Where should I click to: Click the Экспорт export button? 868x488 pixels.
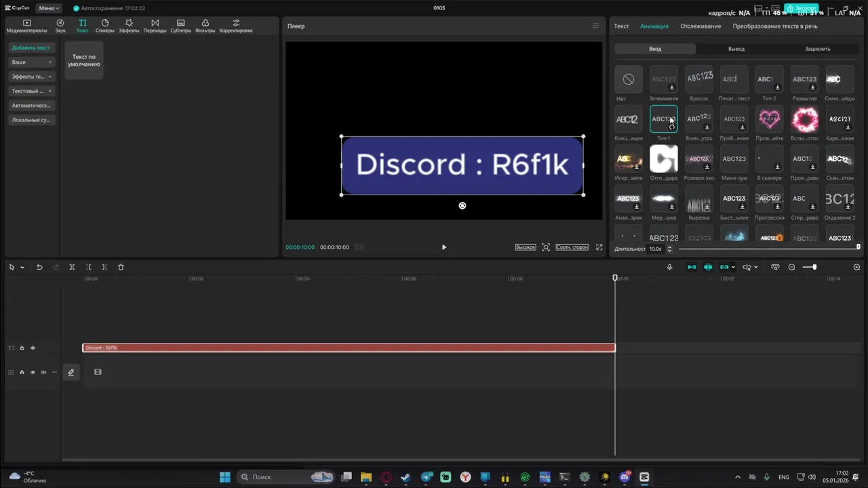[x=802, y=8]
